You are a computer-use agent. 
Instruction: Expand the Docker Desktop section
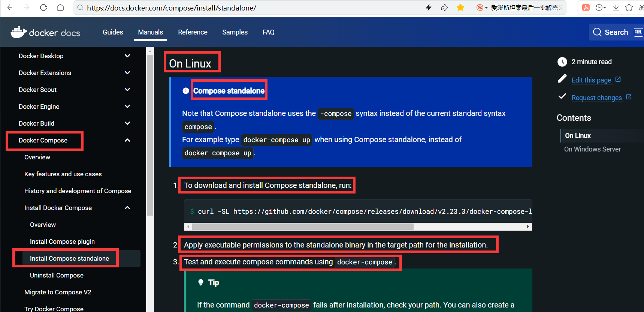[x=127, y=56]
